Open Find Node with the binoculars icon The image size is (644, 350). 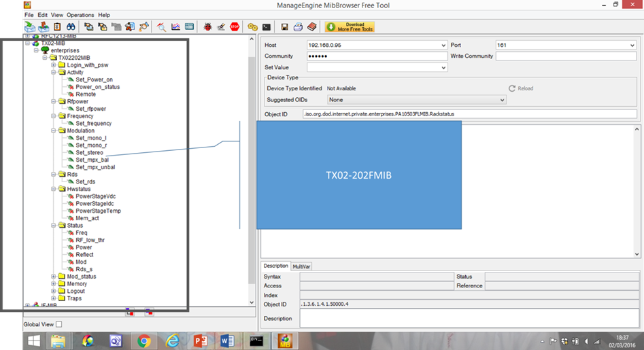[71, 27]
